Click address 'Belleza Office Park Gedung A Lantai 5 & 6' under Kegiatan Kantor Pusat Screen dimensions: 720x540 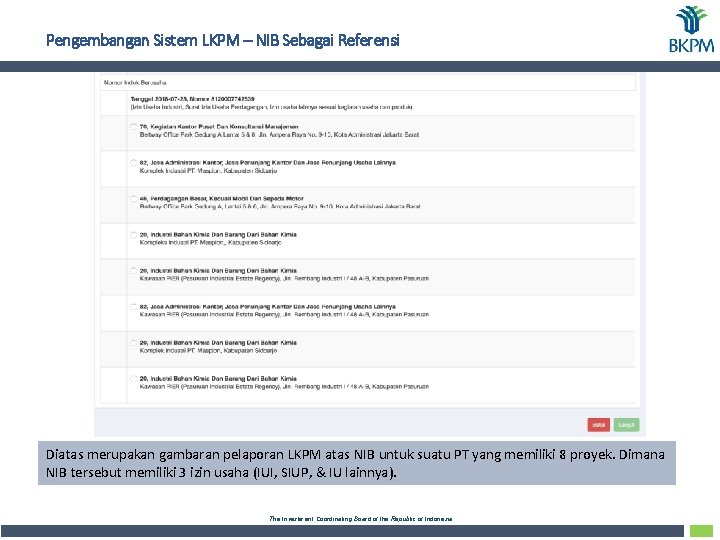(x=279, y=135)
